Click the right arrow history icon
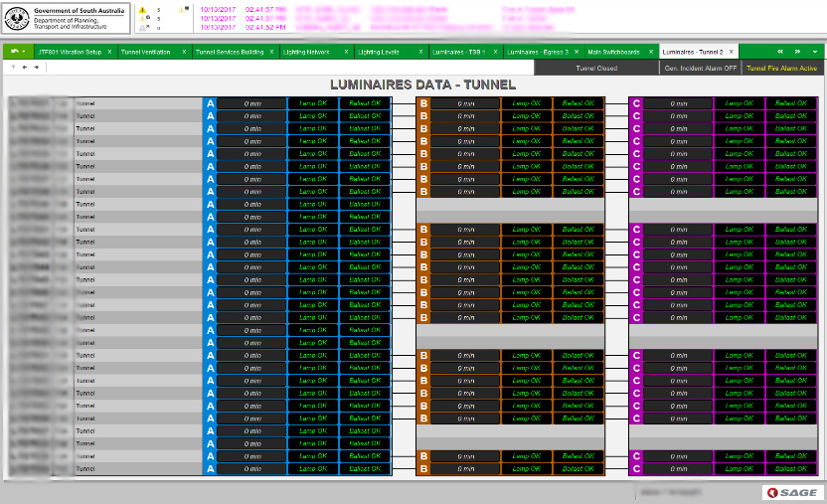Viewport: 827px width, 504px height. click(37, 67)
